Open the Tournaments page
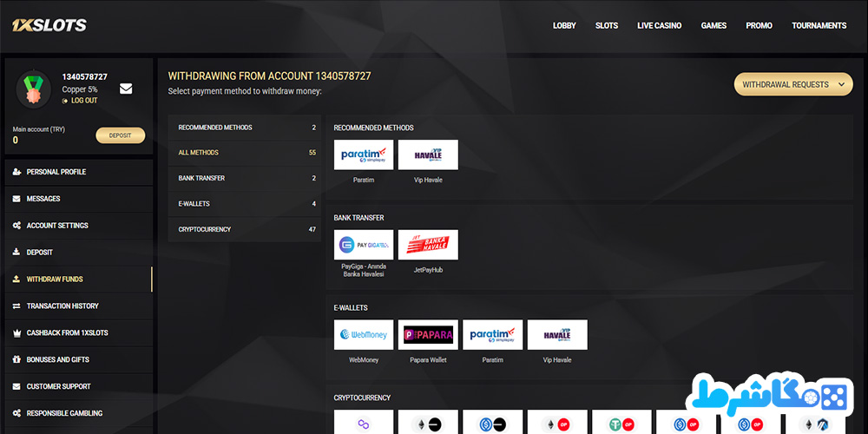 (819, 25)
